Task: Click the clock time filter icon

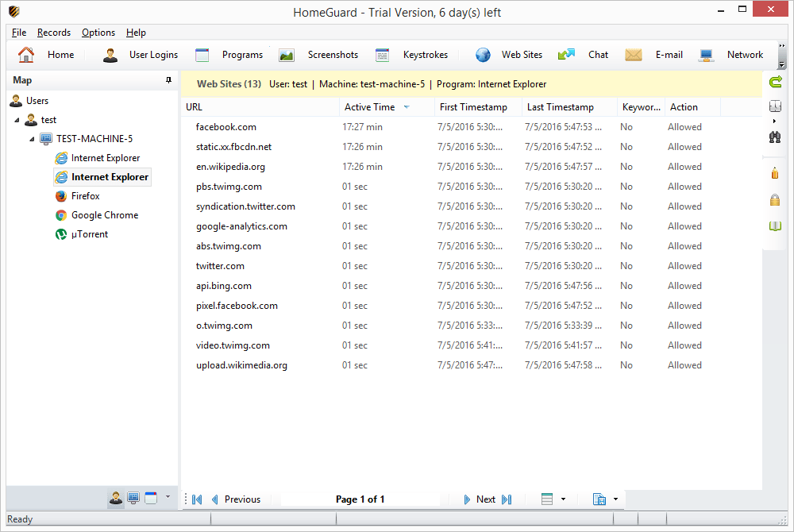Action: click(x=776, y=106)
